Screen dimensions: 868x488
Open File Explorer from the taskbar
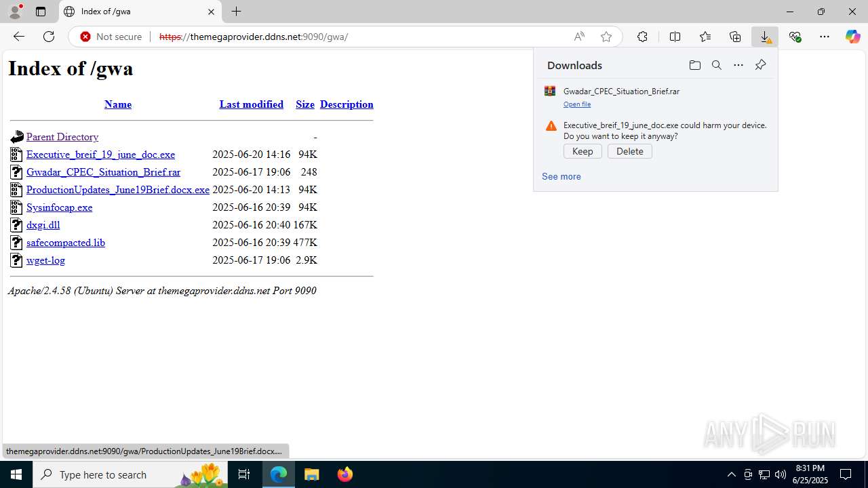(x=312, y=474)
